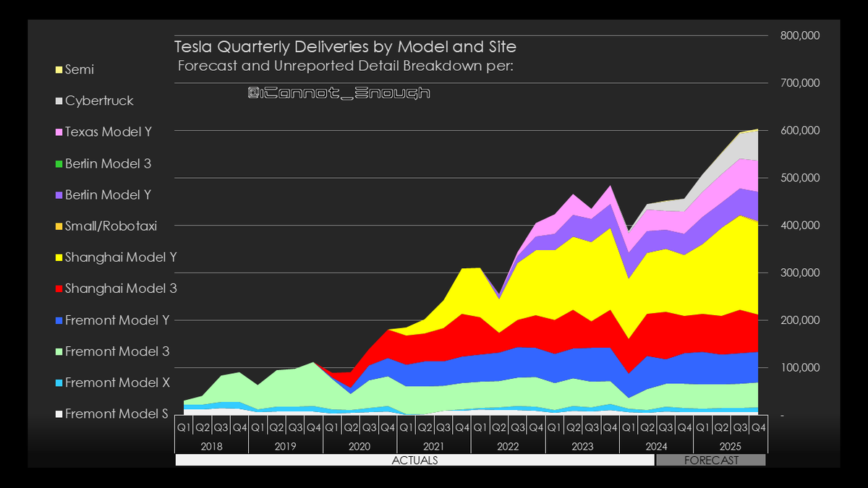868x488 pixels.
Task: Select the green Berlin Model 3 legend swatch
Action: (x=59, y=164)
